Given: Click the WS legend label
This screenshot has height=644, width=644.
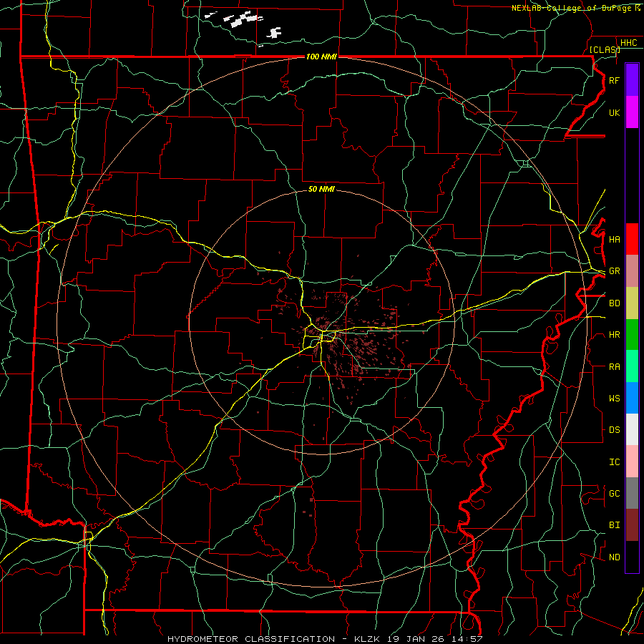Looking at the screenshot, I should tap(614, 398).
